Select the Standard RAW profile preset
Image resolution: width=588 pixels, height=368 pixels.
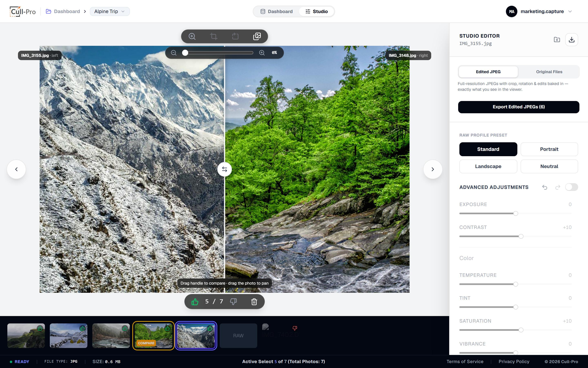[488, 149]
